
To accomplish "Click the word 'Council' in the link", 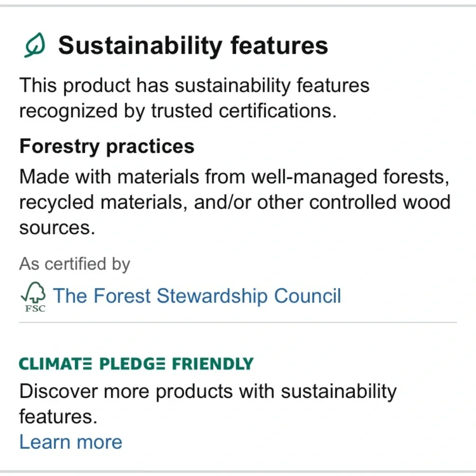I will 307,296.
